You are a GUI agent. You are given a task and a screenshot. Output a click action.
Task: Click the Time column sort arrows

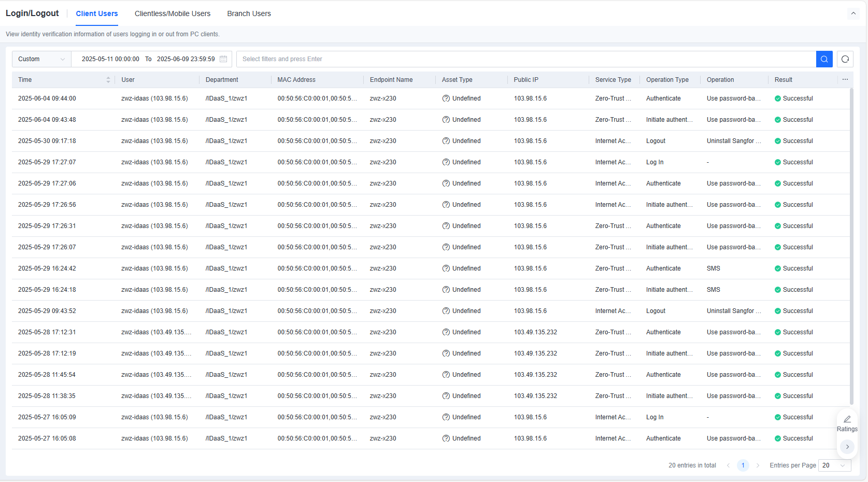point(108,80)
